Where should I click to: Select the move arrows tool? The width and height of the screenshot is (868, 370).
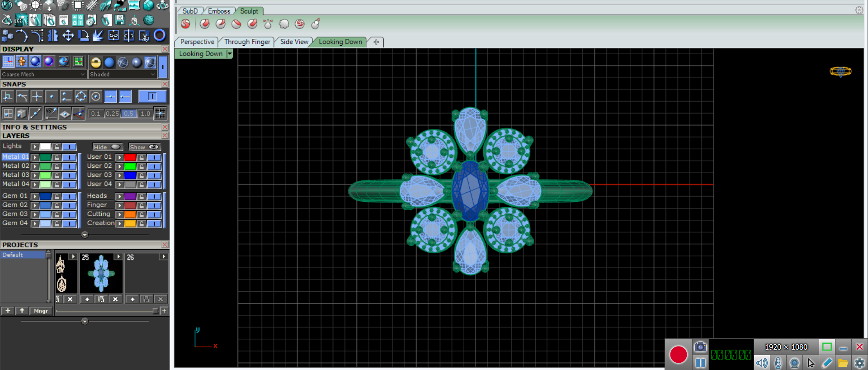coord(68,35)
